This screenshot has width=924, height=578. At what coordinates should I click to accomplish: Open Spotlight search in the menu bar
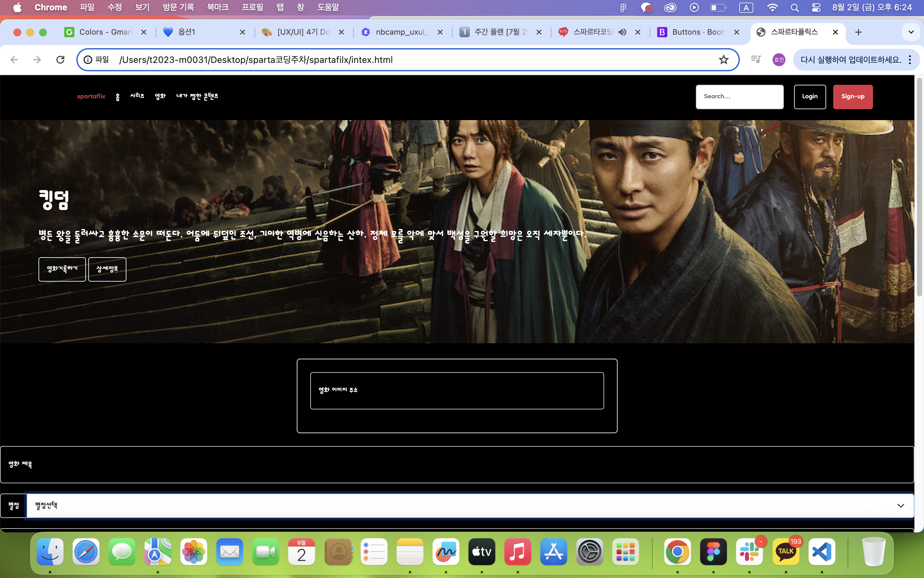click(795, 8)
